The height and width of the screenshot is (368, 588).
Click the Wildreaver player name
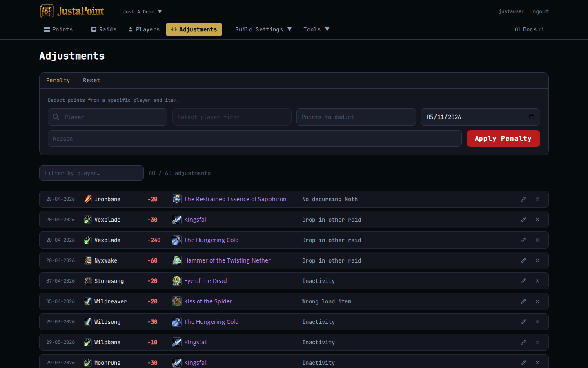[x=111, y=301]
